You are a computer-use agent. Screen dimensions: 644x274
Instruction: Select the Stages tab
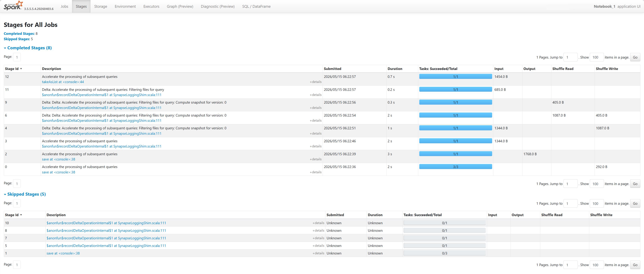pyautogui.click(x=81, y=6)
